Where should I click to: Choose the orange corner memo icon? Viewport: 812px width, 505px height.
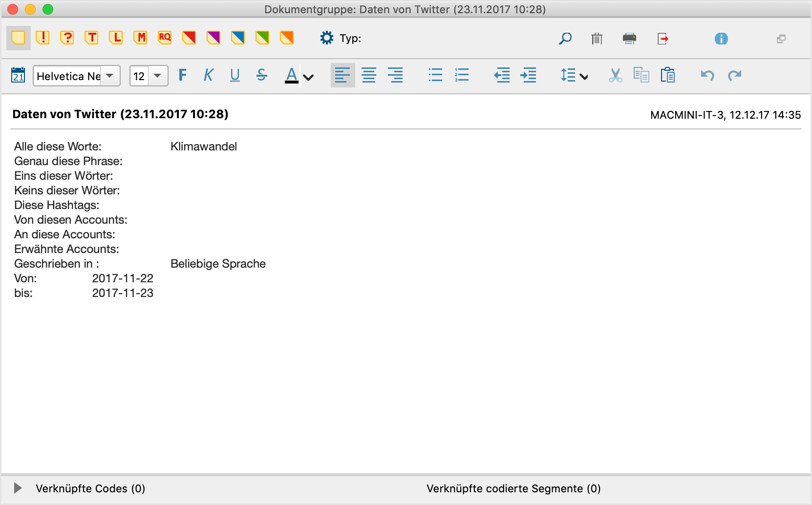(287, 38)
